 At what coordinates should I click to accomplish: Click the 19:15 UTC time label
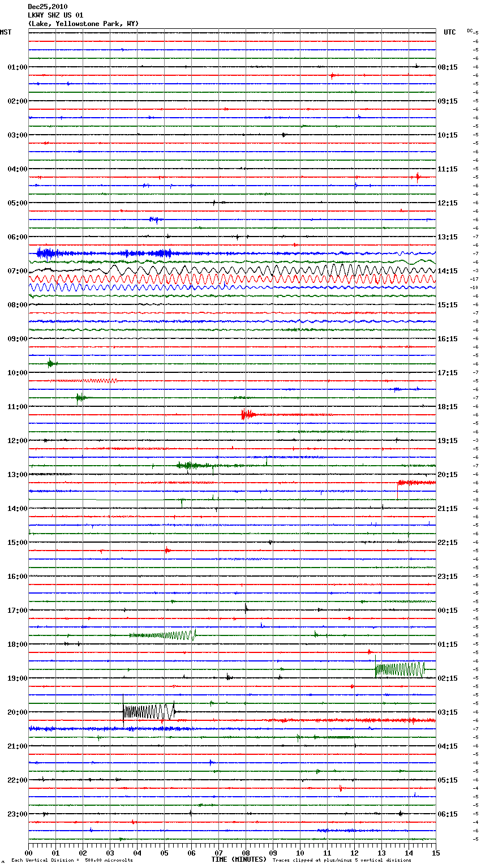coord(448,441)
